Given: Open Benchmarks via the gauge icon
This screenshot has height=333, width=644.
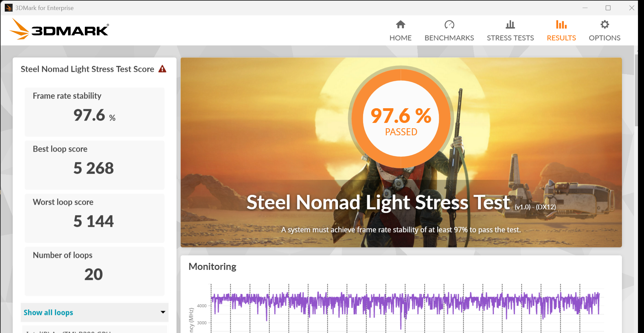Looking at the screenshot, I should (449, 25).
